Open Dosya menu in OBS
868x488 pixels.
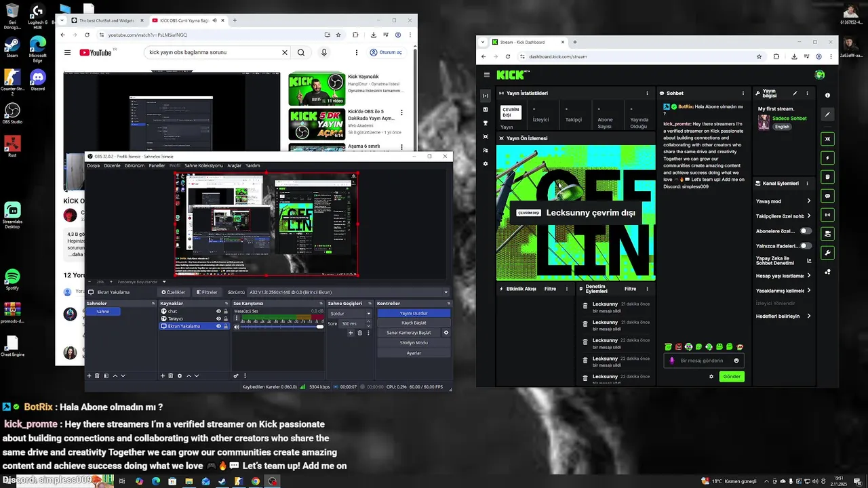tap(93, 165)
